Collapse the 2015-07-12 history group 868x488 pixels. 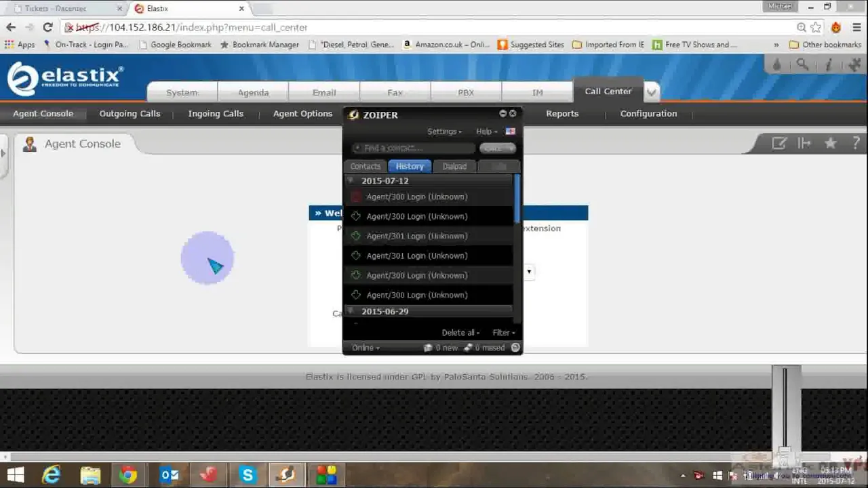pos(351,181)
